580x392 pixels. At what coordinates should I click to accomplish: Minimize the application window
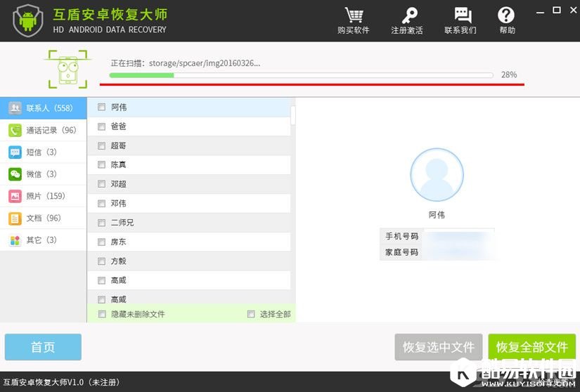pos(540,11)
